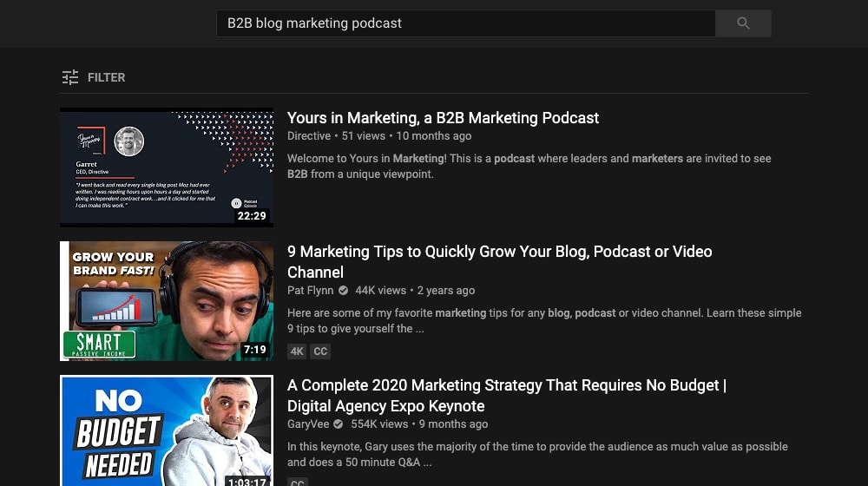This screenshot has width=868, height=486.
Task: Click description 'Here are some of my favorite marketing tips'
Action: (x=544, y=320)
